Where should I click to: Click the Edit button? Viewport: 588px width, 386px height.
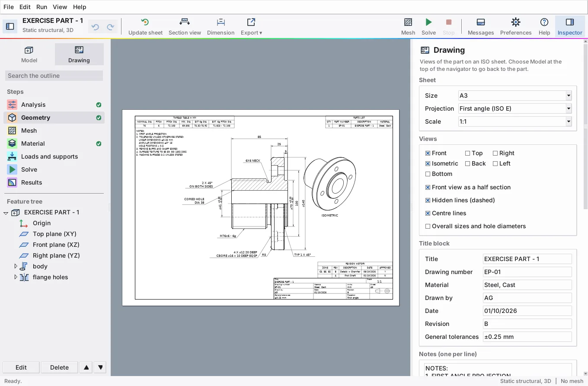pos(21,367)
